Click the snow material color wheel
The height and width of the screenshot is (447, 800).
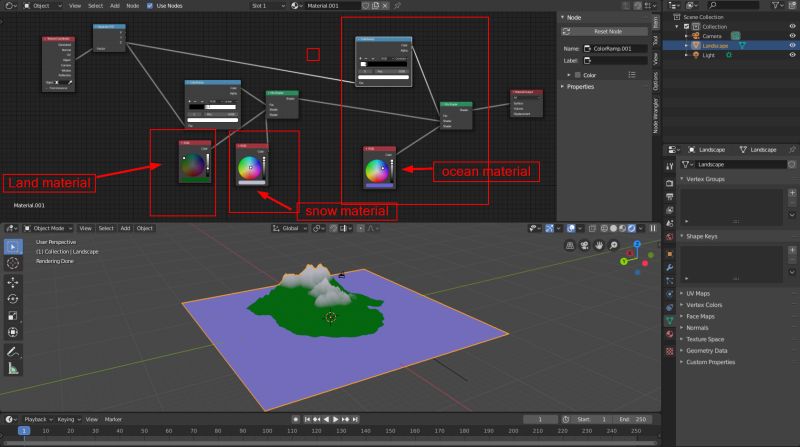pos(249,168)
